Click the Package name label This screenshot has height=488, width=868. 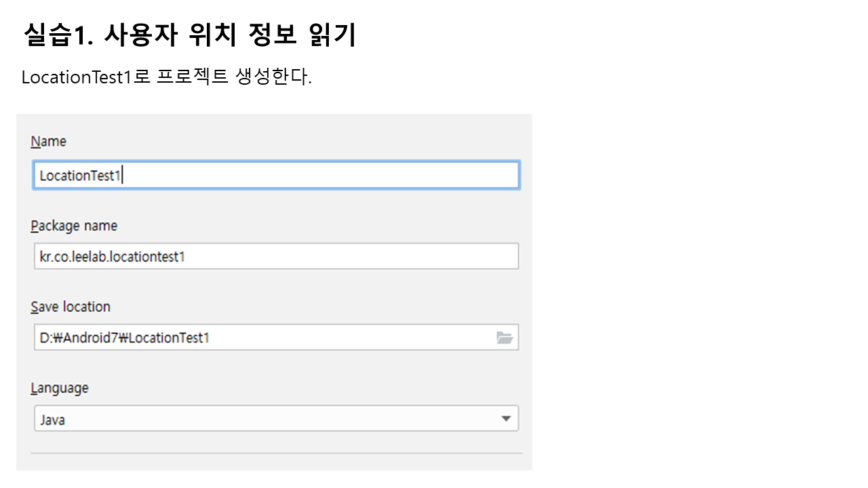tap(74, 226)
